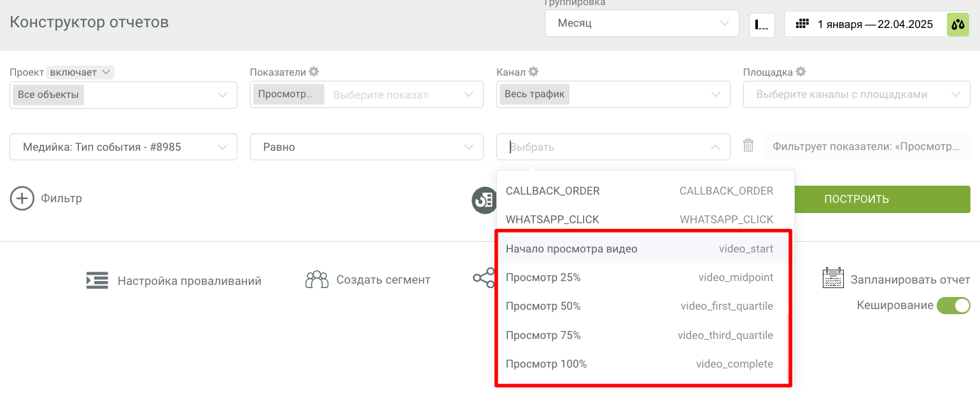This screenshot has height=407, width=980.
Task: Click the gear icon next to Площадка
Action: click(801, 72)
